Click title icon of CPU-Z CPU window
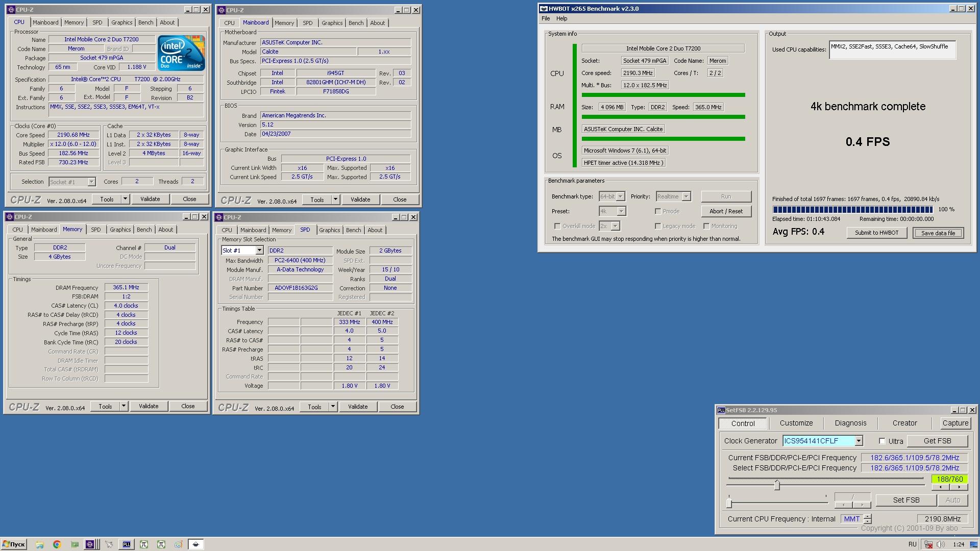The width and height of the screenshot is (980, 551). [x=11, y=10]
